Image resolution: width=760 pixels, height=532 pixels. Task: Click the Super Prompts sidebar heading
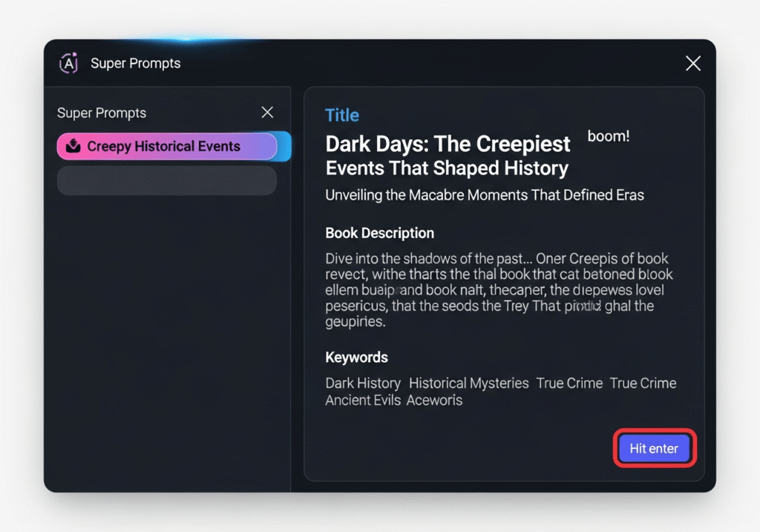[x=102, y=113]
